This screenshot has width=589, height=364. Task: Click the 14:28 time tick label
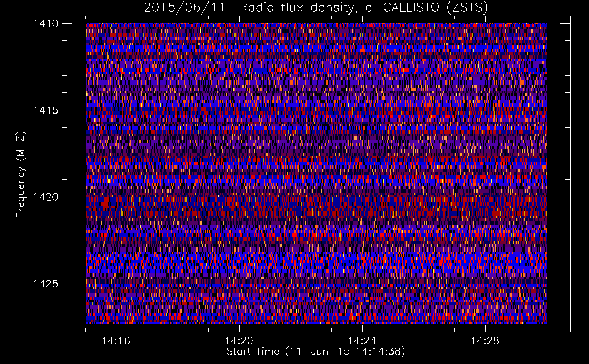(485, 341)
